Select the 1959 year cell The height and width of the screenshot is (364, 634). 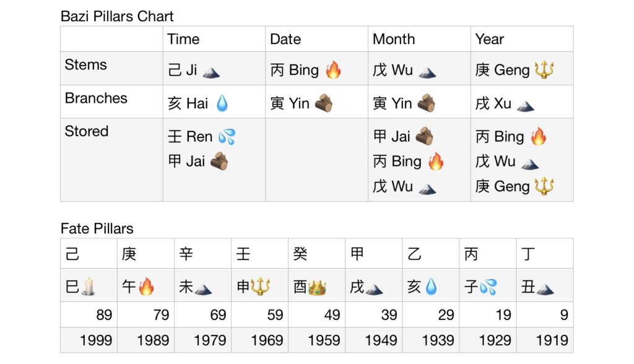pyautogui.click(x=317, y=340)
